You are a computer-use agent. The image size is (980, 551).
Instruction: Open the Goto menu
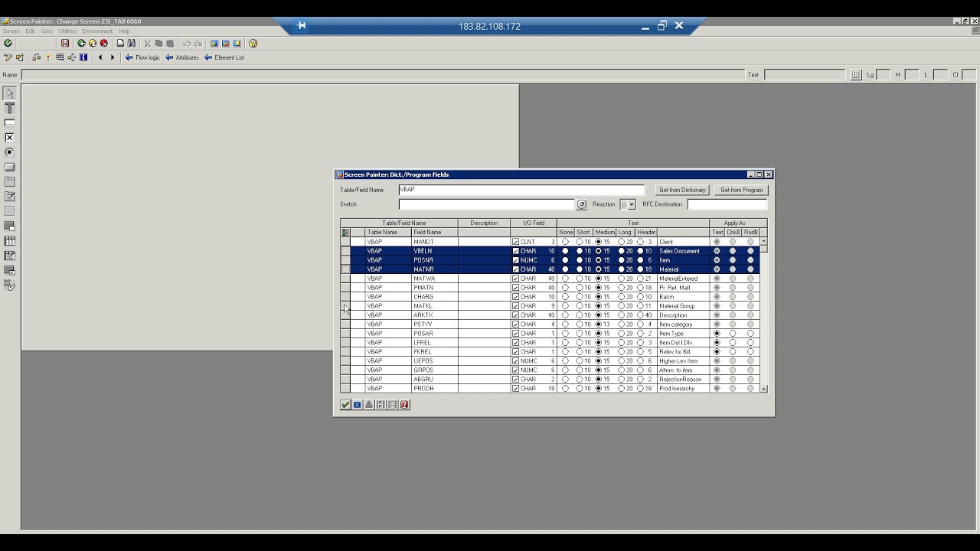47,31
